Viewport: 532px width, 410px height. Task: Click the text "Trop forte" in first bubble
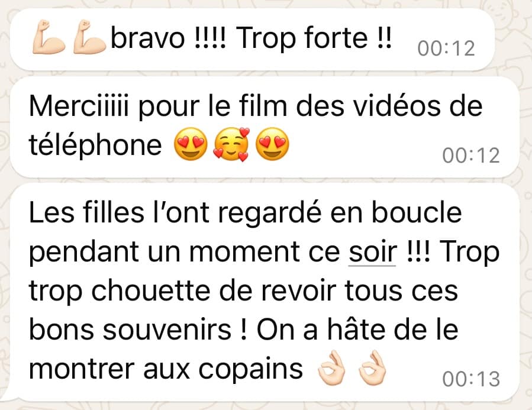click(302, 38)
